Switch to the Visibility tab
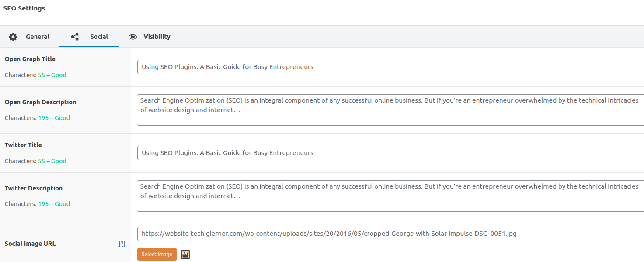 (149, 37)
